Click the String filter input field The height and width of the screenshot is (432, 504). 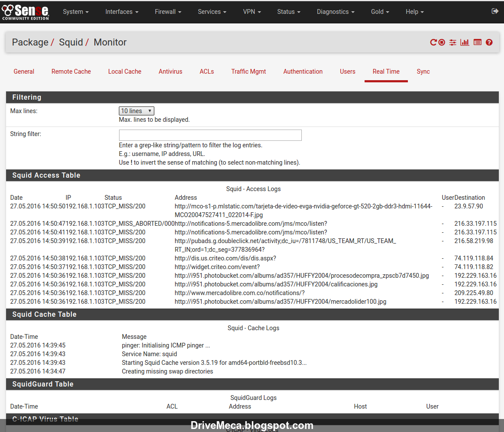click(210, 135)
